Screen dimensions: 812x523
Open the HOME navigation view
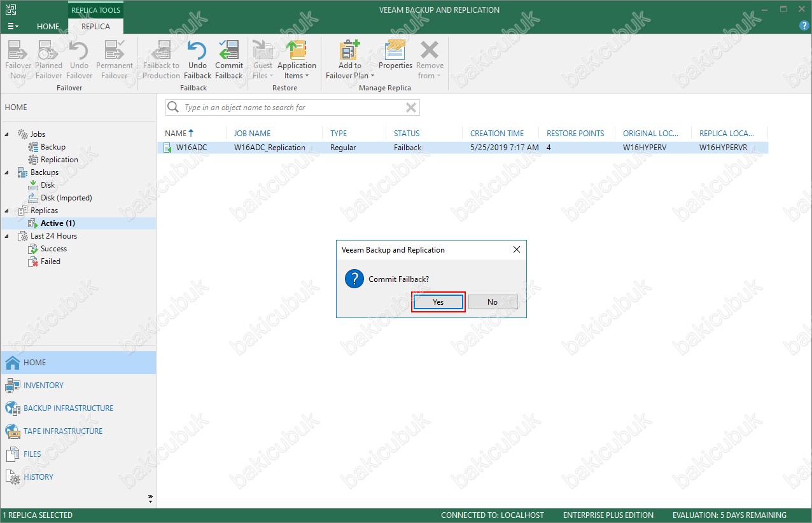(78, 363)
